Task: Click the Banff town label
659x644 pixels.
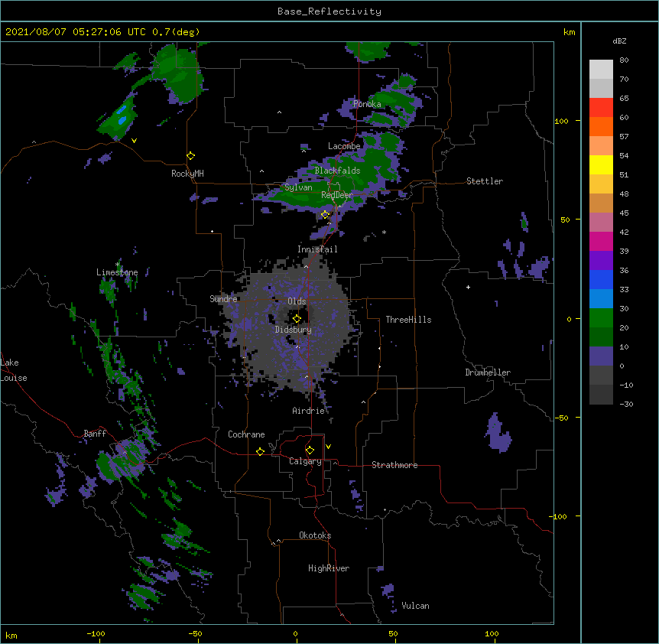Action: coord(95,434)
